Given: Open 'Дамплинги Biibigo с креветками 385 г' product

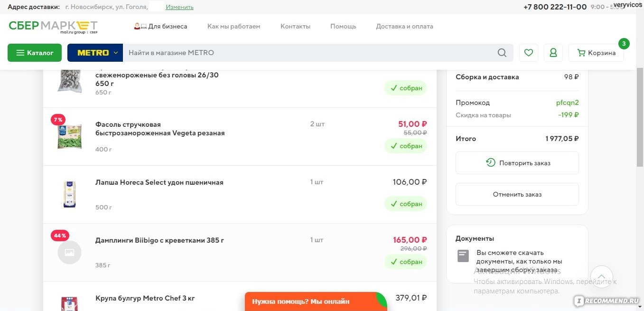Looking at the screenshot, I should coord(159,240).
